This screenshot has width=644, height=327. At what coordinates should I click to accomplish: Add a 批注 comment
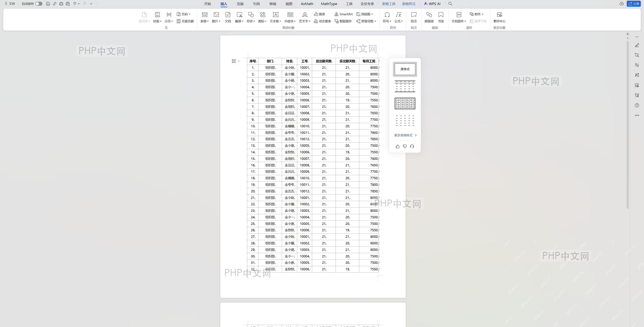pyautogui.click(x=414, y=17)
